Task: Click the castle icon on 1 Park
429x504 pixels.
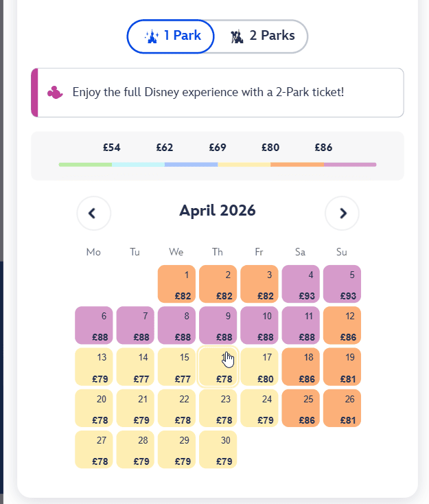Action: (x=152, y=36)
